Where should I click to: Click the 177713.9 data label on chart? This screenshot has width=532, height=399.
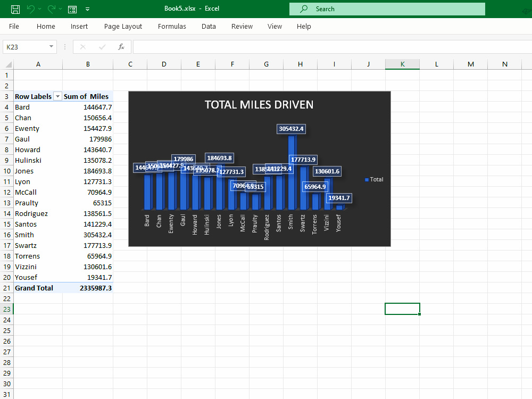pyautogui.click(x=303, y=160)
